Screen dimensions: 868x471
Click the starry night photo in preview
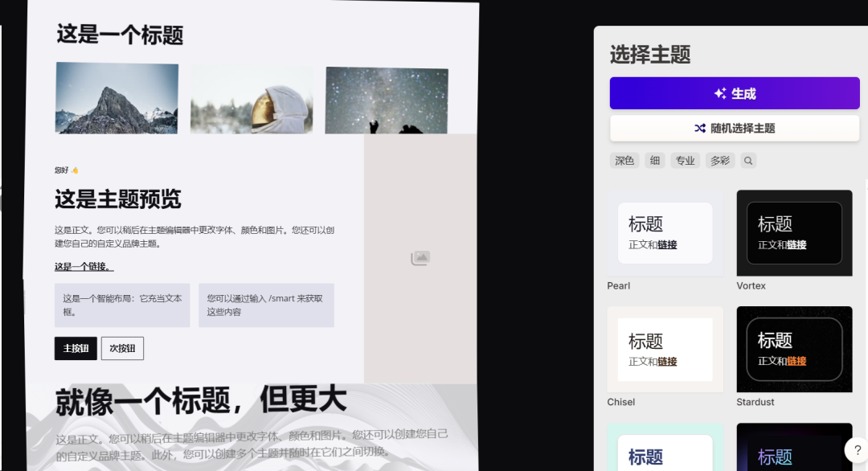click(387, 100)
